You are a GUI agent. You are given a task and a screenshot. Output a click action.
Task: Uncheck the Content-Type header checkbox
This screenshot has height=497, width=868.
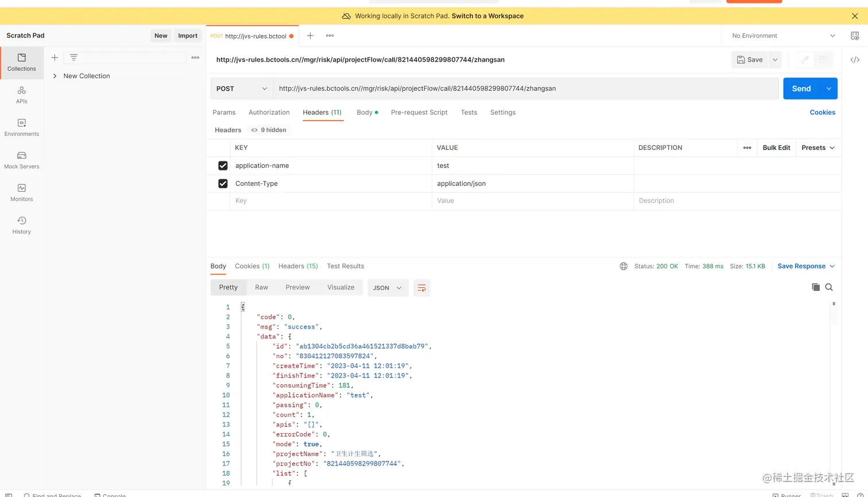pyautogui.click(x=223, y=183)
